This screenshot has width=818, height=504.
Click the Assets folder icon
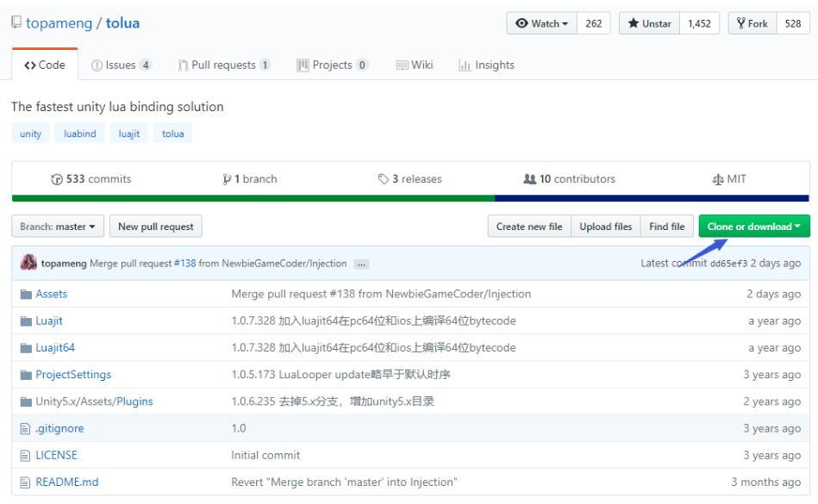point(26,295)
